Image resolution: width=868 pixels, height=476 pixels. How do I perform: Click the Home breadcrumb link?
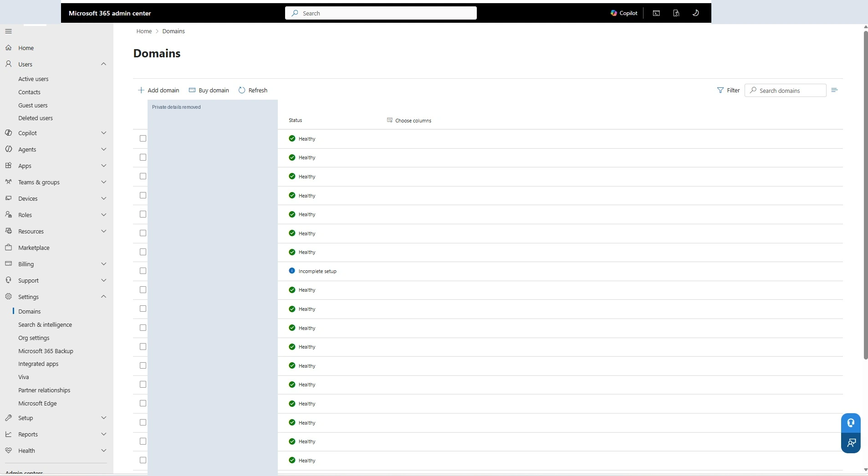click(144, 31)
